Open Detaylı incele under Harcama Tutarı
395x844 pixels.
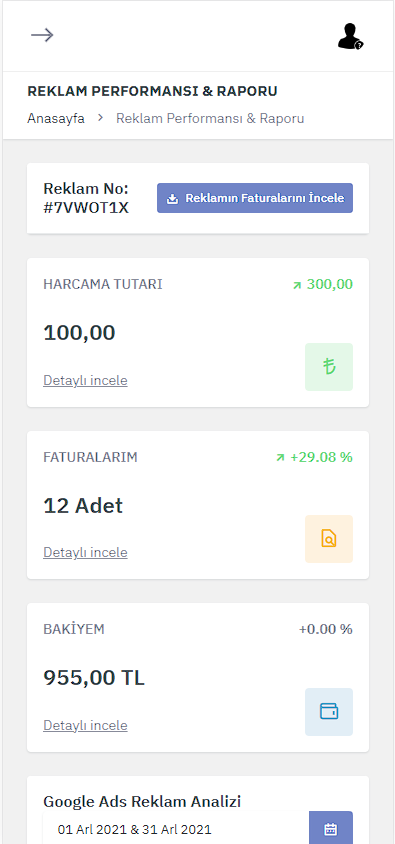tap(85, 381)
